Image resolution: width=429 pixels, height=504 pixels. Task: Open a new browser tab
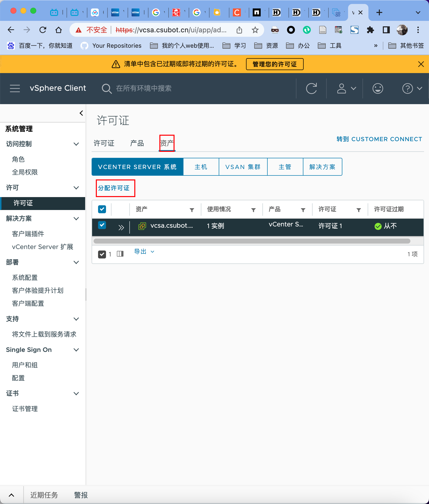379,12
